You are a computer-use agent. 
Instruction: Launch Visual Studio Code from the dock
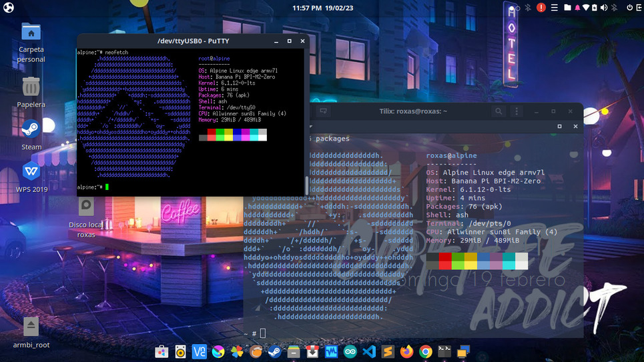[x=369, y=352]
